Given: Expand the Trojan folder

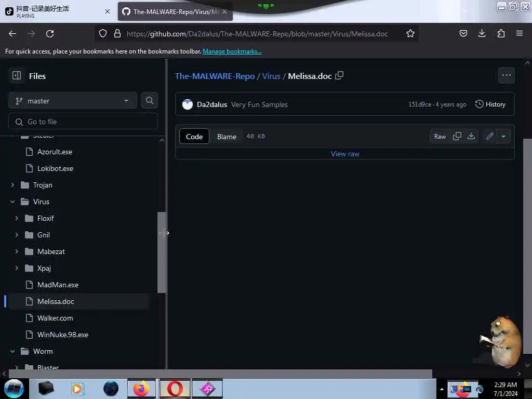Looking at the screenshot, I should point(12,185).
